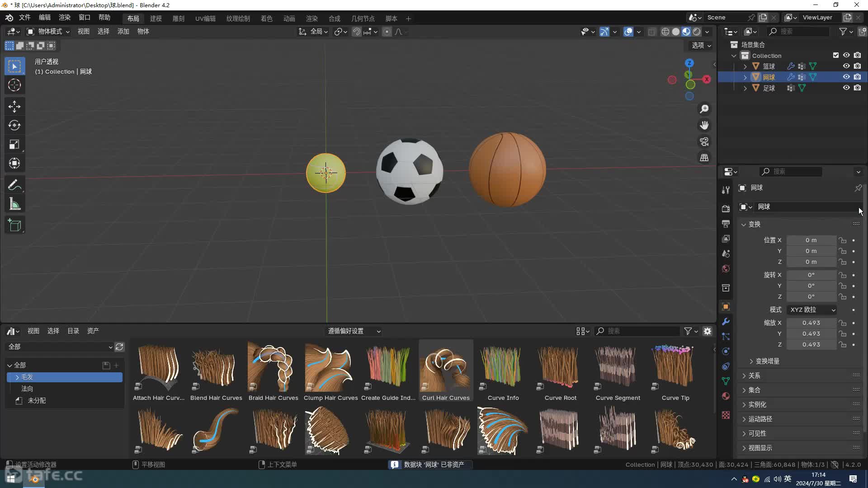Open 遵循偏好设置 import method dropdown
868x488 pixels.
tap(354, 331)
